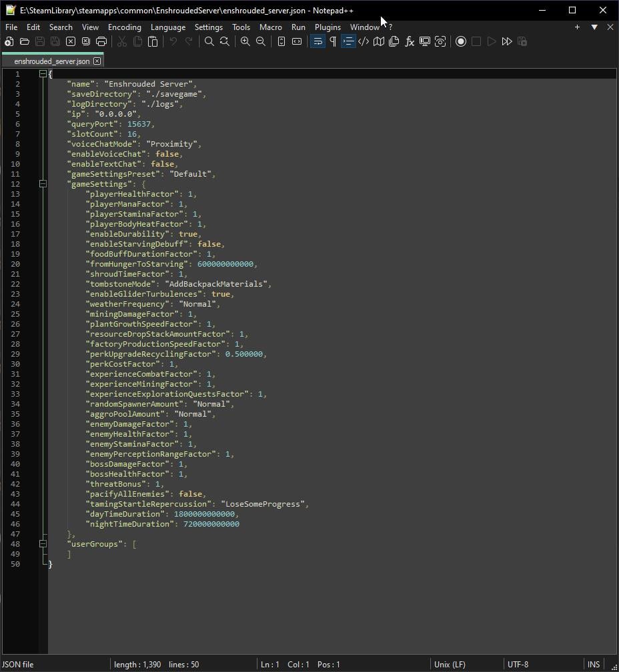Image resolution: width=619 pixels, height=672 pixels.
Task: Toggle Show All Characters pilcrow icon
Action: pyautogui.click(x=333, y=41)
